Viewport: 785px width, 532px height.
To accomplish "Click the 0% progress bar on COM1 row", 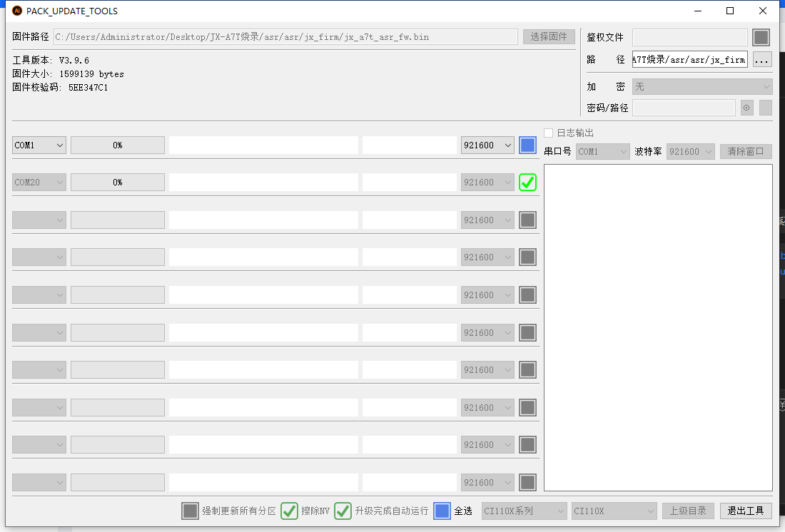I will point(118,145).
